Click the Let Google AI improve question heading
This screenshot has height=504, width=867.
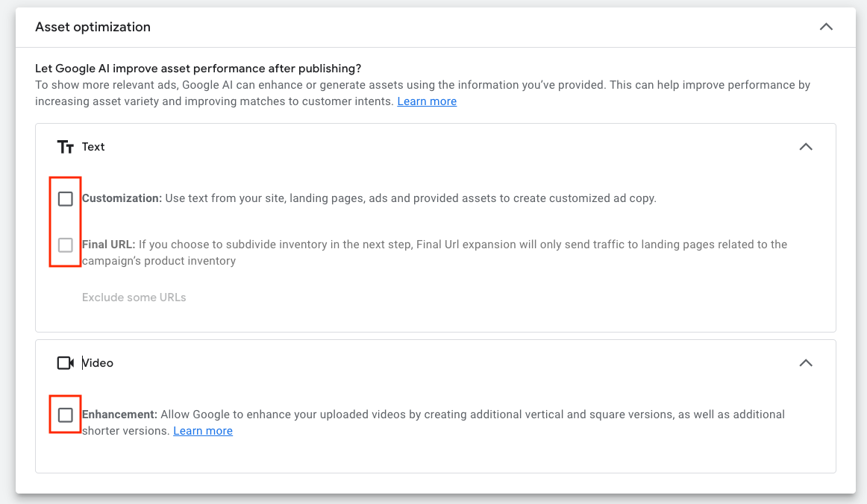[198, 69]
